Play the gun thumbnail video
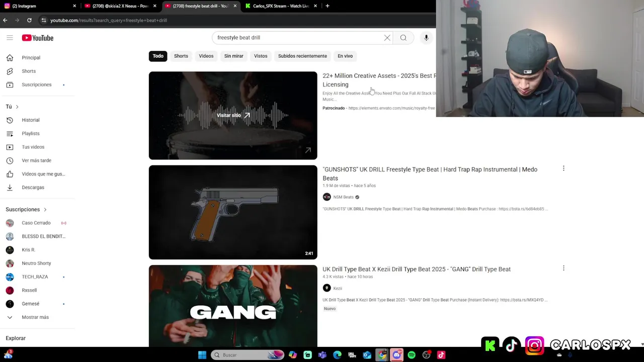 pyautogui.click(x=233, y=212)
